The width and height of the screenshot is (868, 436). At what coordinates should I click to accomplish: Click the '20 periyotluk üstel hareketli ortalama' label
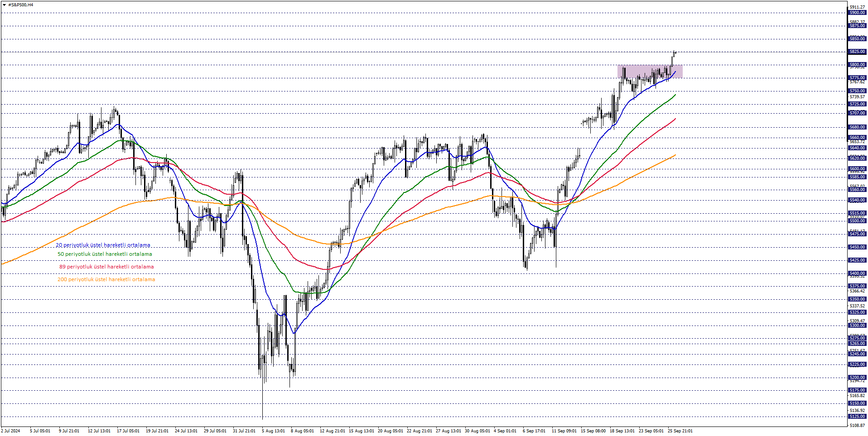point(103,245)
